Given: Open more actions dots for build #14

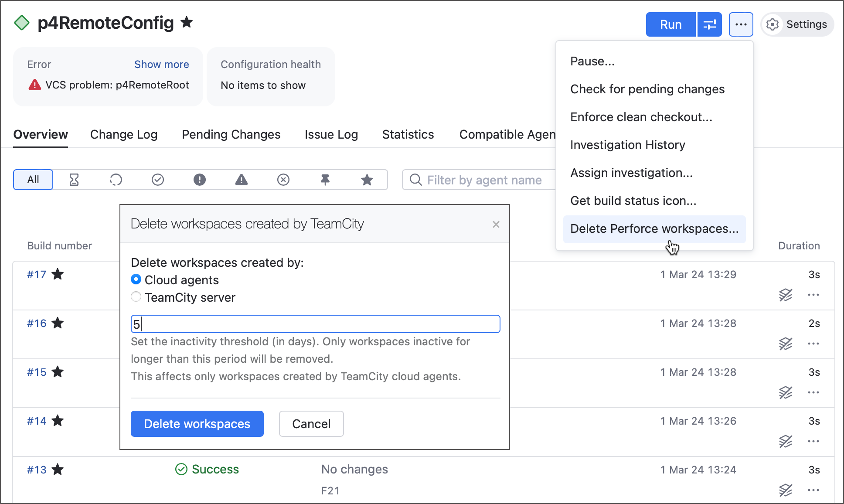Looking at the screenshot, I should 813,441.
